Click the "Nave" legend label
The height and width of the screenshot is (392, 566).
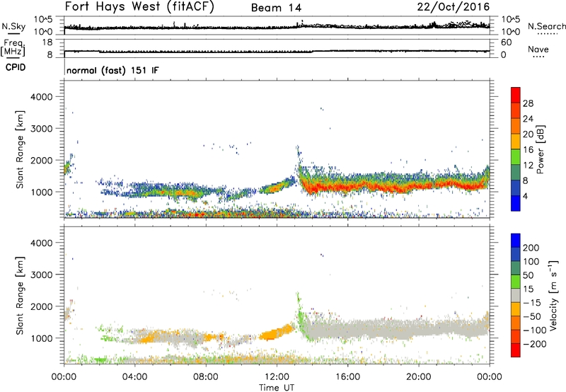point(538,49)
